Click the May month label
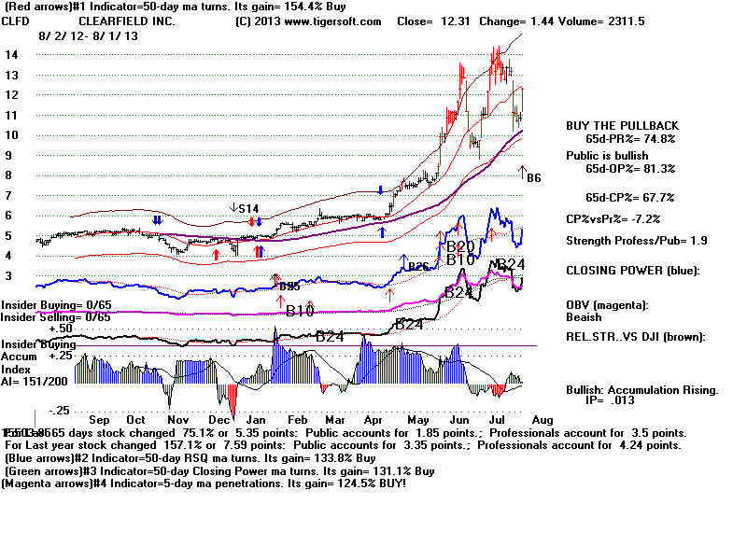The width and height of the screenshot is (747, 560). click(x=417, y=420)
